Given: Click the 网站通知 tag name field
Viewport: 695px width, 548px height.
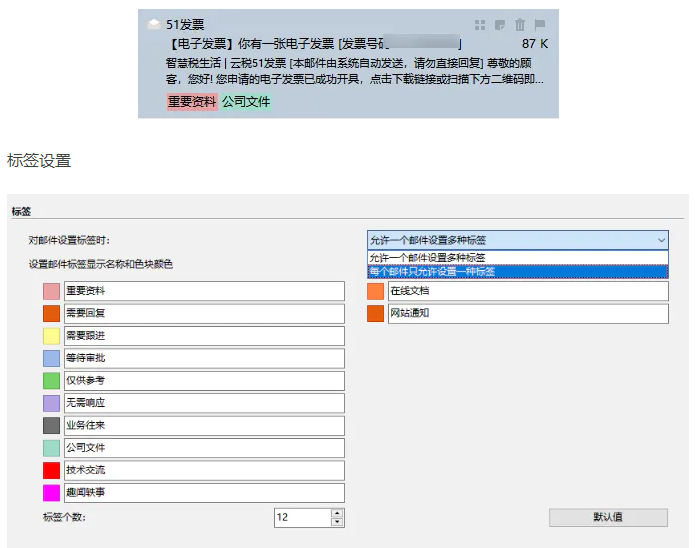Looking at the screenshot, I should 527,313.
